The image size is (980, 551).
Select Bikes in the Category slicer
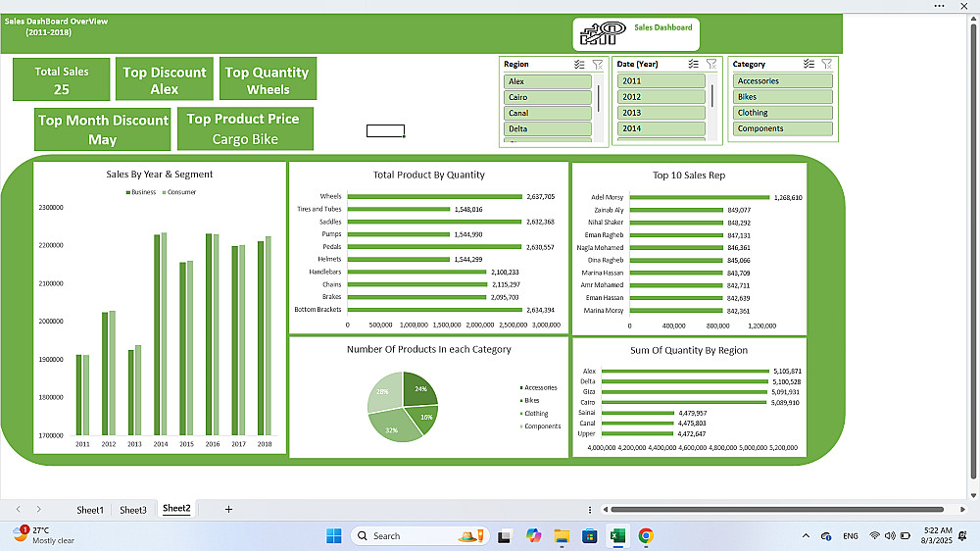pos(782,97)
